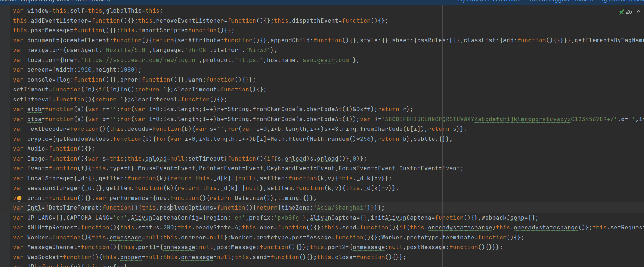Jump to previous highlighted problem via up chevron
Viewport: 644px width, 267px height.
tap(639, 12)
